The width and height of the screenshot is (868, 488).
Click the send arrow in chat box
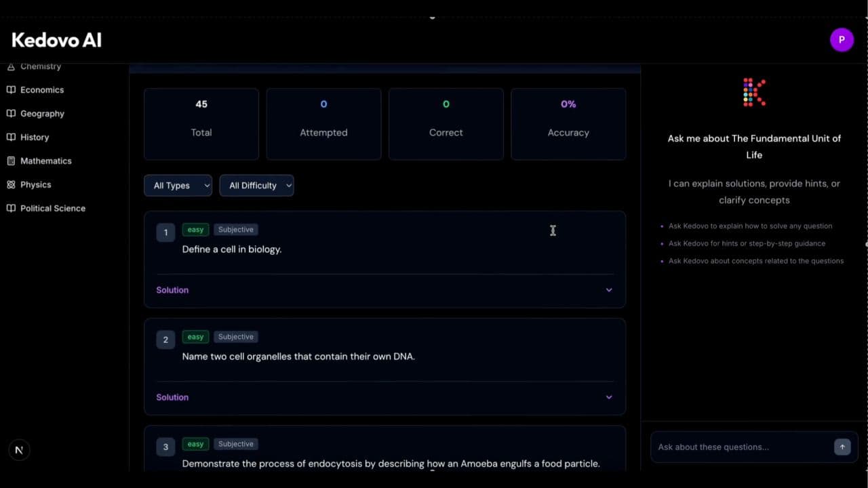842,447
